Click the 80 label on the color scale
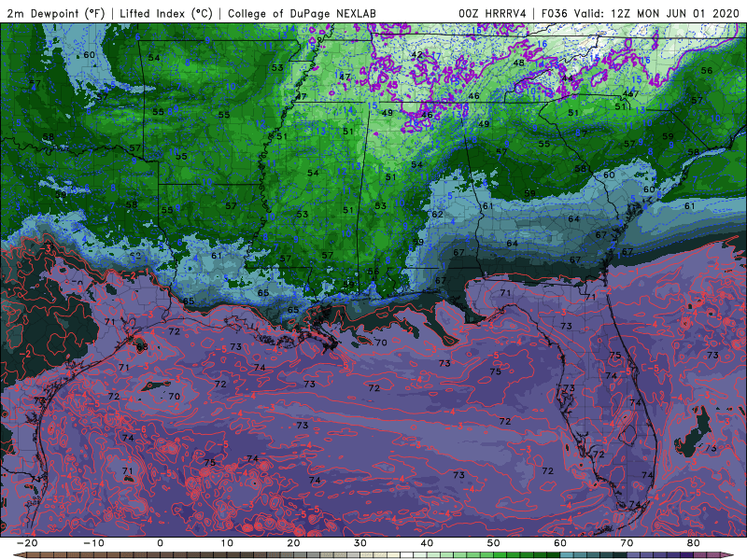Image resolution: width=747 pixels, height=560 pixels. click(694, 543)
